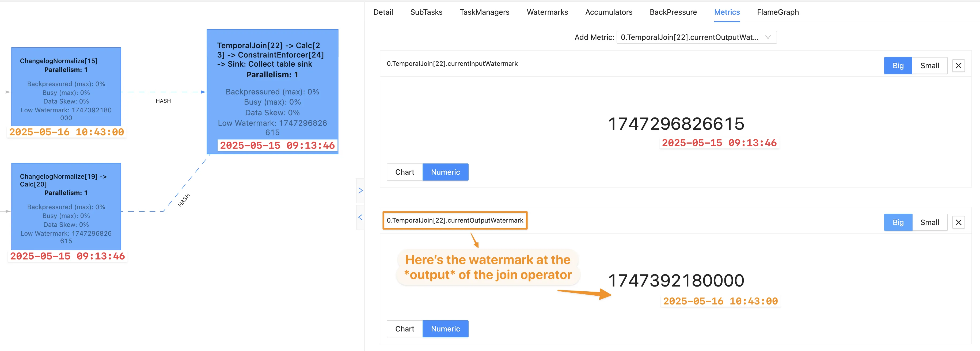Viewport: 980px width, 351px height.
Task: Open the TaskManagers tab
Action: point(484,12)
